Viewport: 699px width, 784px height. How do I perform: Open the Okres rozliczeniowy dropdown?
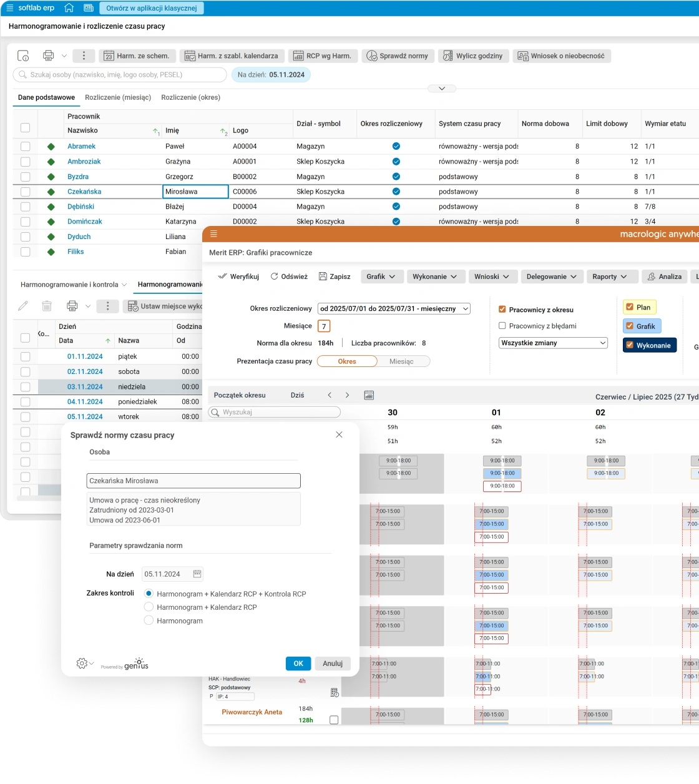[x=394, y=309]
